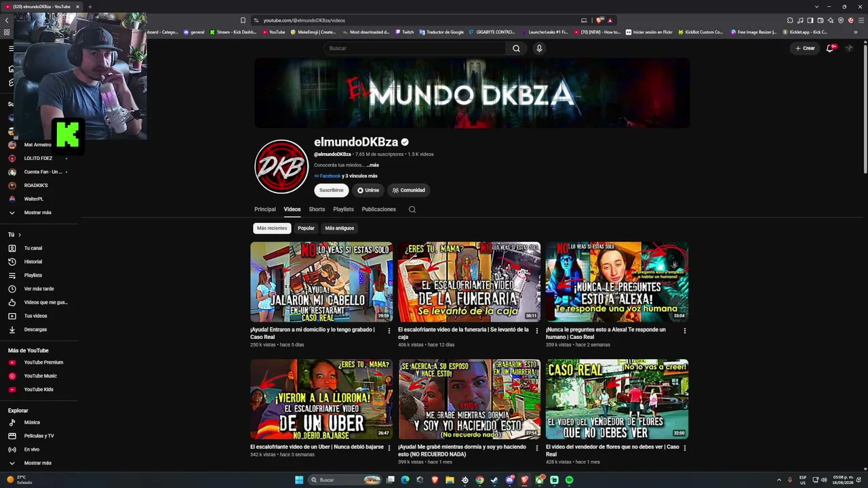This screenshot has height=488, width=868.
Task: Switch to the Playlists channel tab
Action: [x=343, y=209]
